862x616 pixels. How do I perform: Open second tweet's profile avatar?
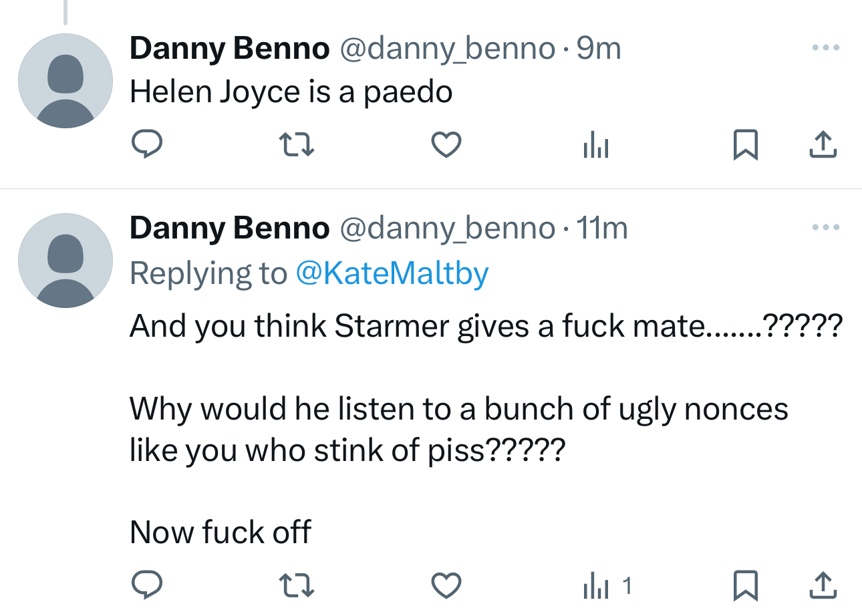[65, 261]
